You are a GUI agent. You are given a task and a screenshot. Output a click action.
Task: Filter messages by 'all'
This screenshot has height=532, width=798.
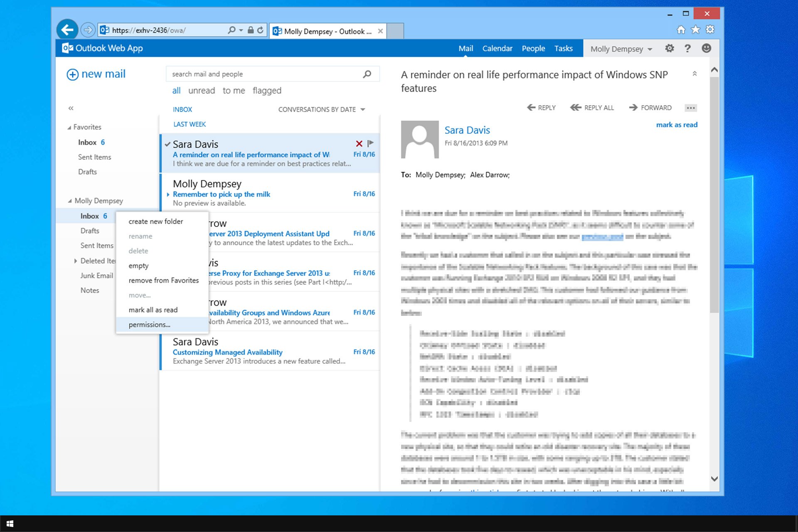click(176, 91)
